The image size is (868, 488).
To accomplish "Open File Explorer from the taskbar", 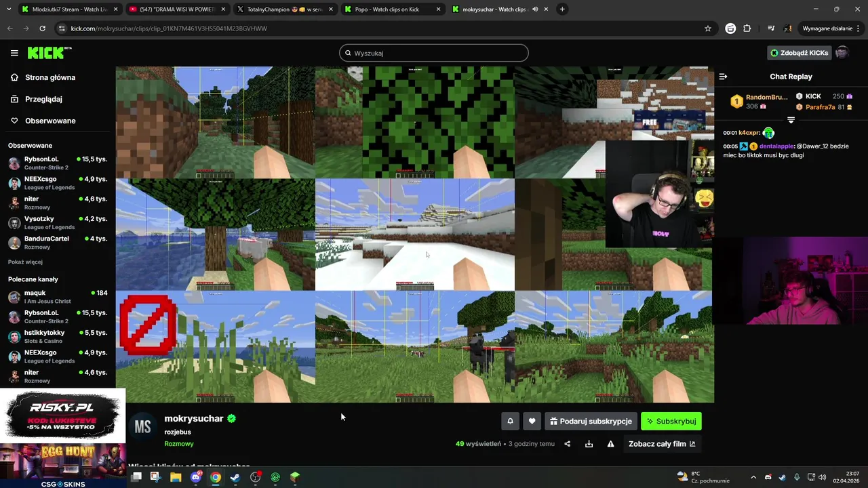I will point(176,477).
